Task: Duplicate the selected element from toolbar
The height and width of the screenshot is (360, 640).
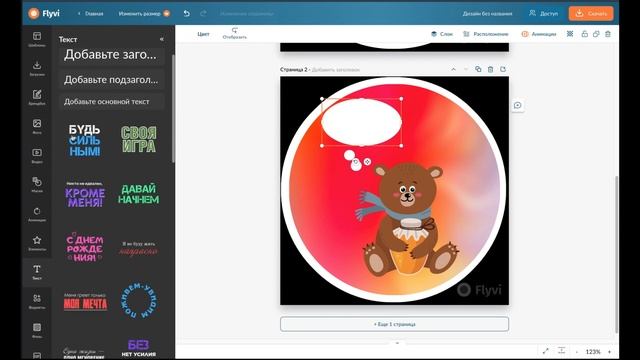Action: click(x=596, y=34)
